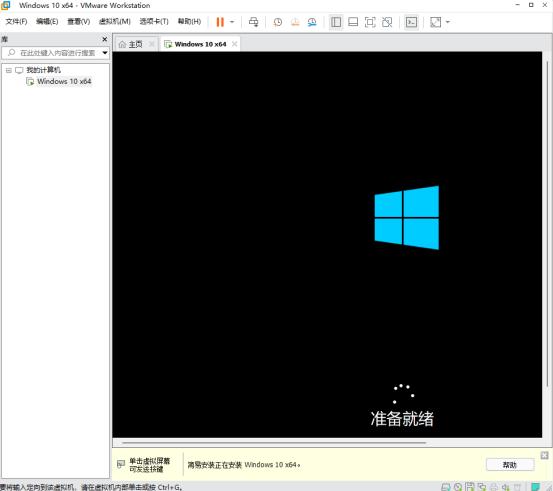Click the network adapter status icon
This screenshot has height=491, width=553.
[x=481, y=487]
